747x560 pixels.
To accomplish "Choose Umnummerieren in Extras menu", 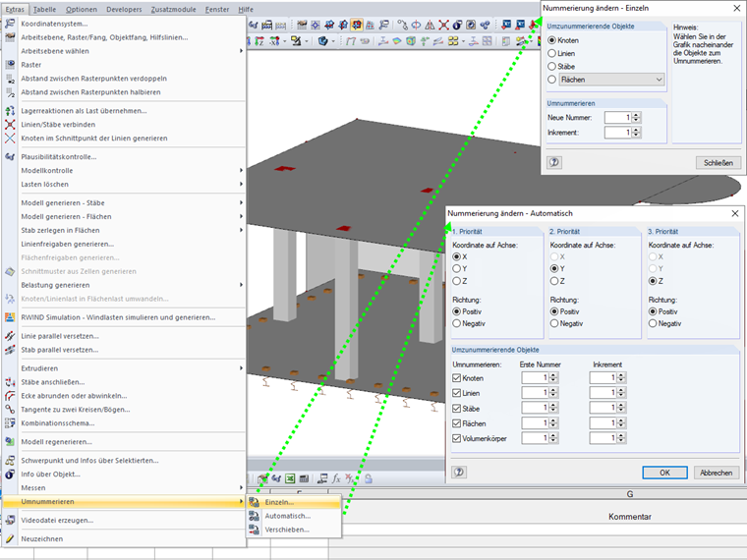I will pyautogui.click(x=124, y=501).
